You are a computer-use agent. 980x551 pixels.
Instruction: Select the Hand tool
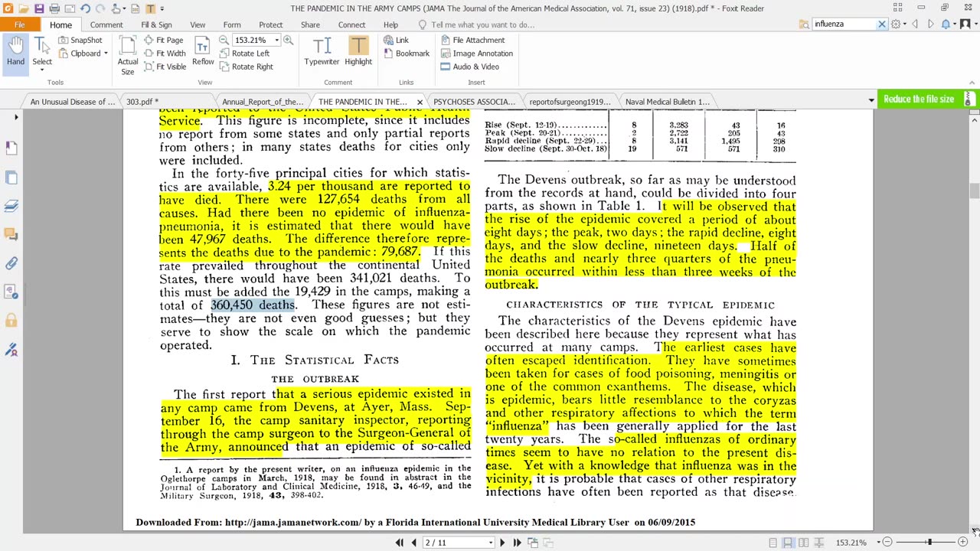point(15,53)
